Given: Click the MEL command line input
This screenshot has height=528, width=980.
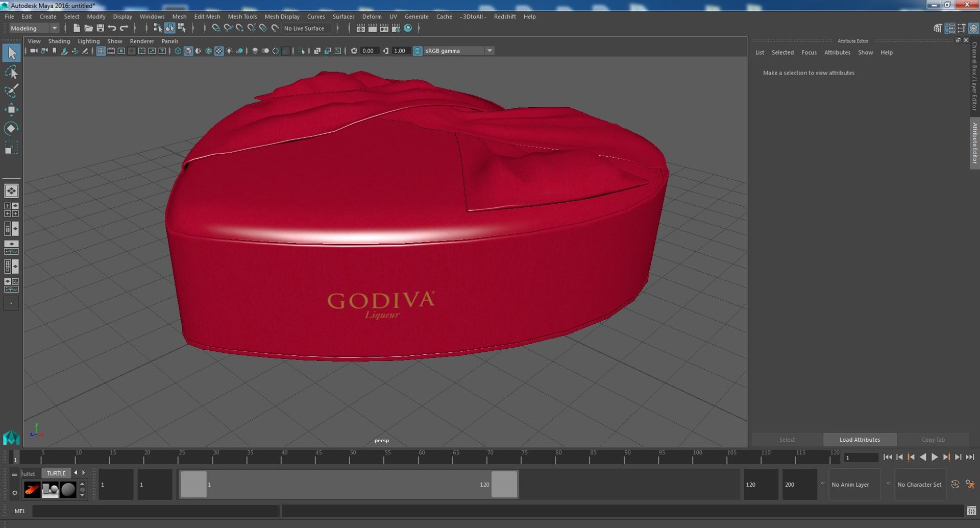Looking at the screenshot, I should coord(156,511).
